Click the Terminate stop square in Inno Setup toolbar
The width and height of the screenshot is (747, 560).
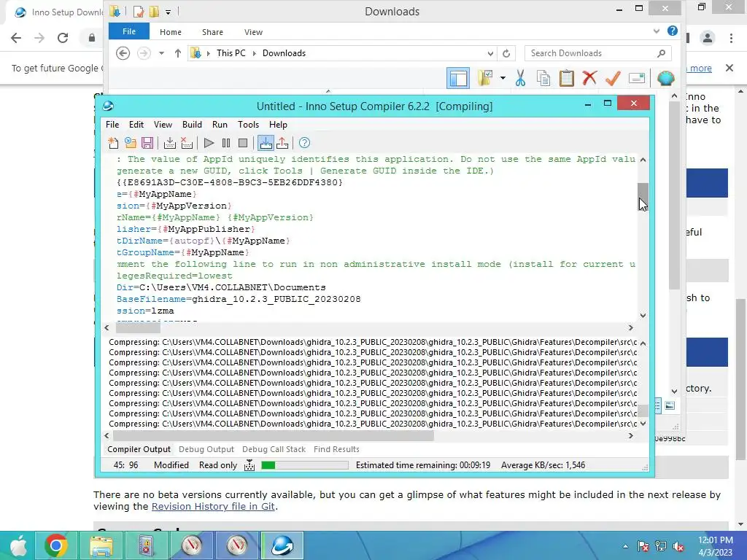pos(243,143)
